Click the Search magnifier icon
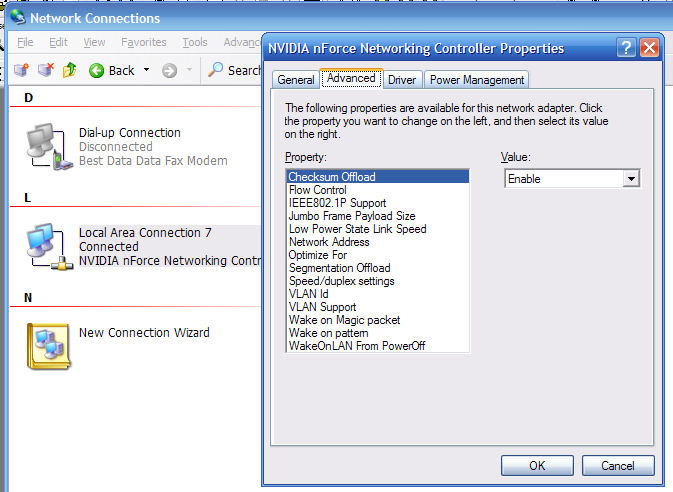Image resolution: width=673 pixels, height=492 pixels. click(215, 70)
